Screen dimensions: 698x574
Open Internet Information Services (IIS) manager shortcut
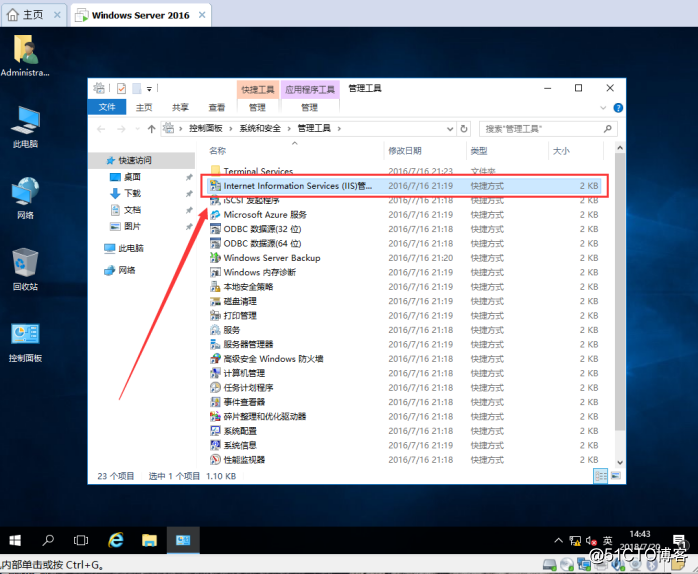pyautogui.click(x=405, y=186)
